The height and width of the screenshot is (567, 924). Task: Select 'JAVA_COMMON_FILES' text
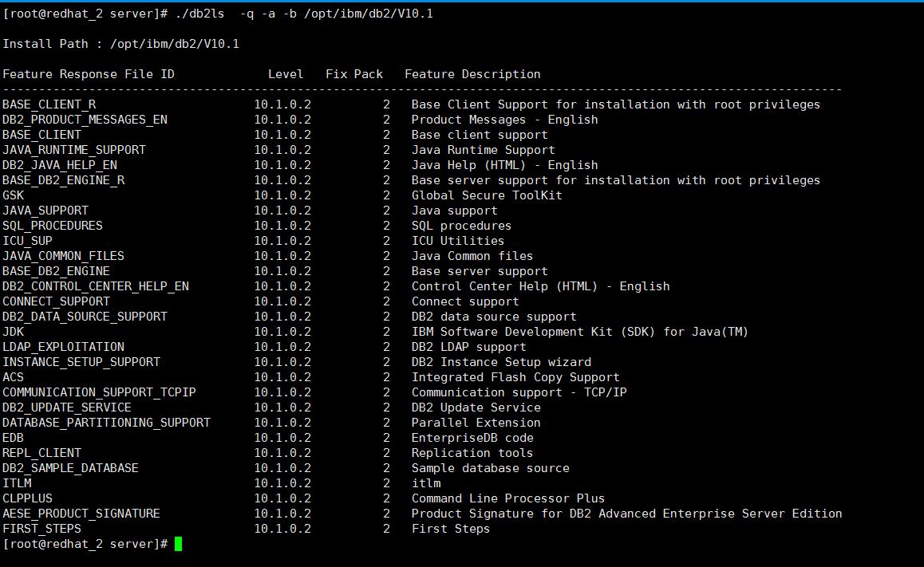click(x=63, y=256)
